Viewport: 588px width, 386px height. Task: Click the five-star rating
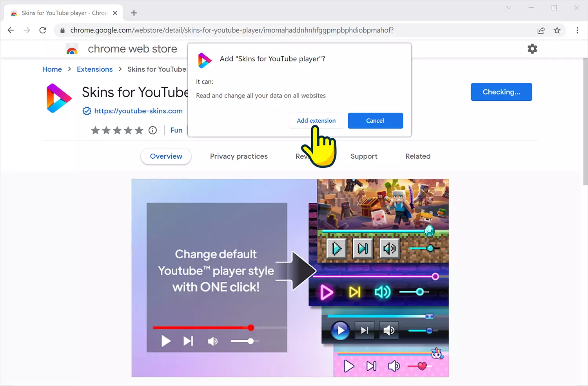(x=117, y=130)
